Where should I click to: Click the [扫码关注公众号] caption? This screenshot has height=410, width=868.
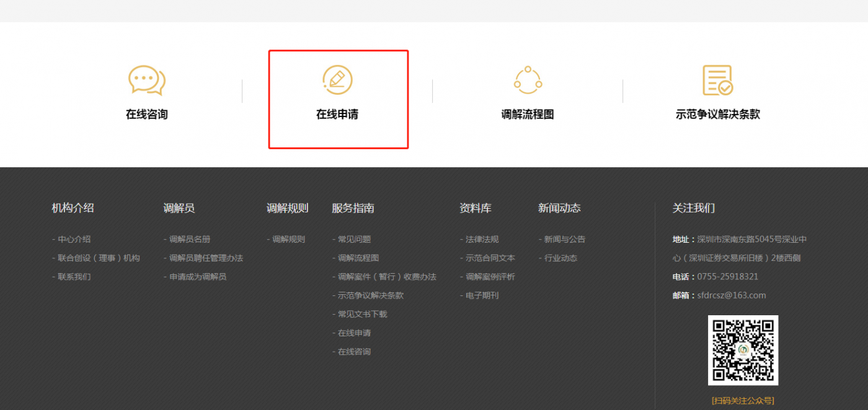(743, 401)
